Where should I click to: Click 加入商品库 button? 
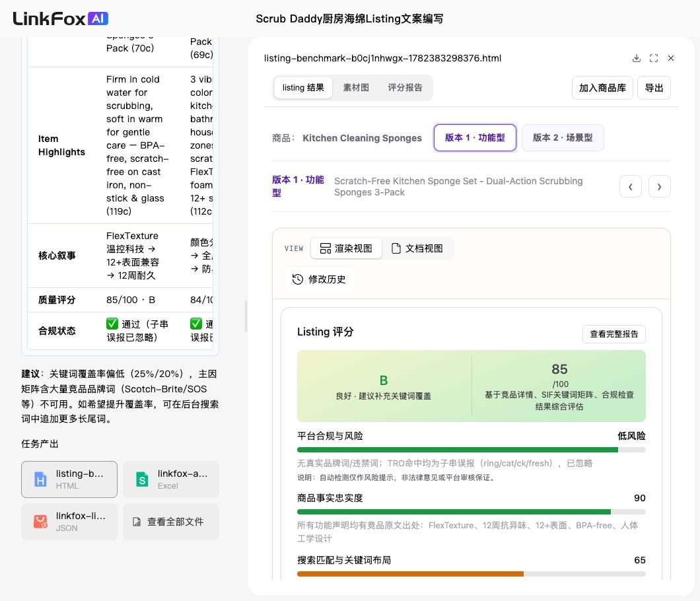coord(602,88)
